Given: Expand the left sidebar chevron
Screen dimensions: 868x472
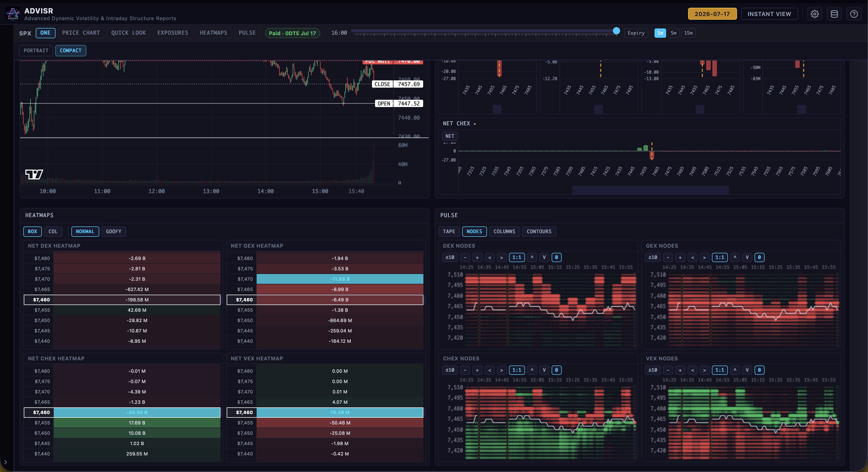Looking at the screenshot, I should tap(5, 462).
